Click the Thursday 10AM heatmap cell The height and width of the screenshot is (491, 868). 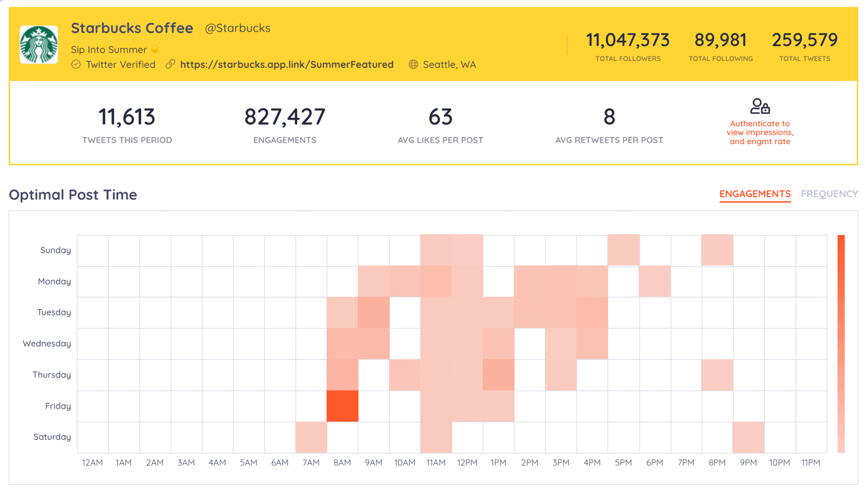(405, 375)
